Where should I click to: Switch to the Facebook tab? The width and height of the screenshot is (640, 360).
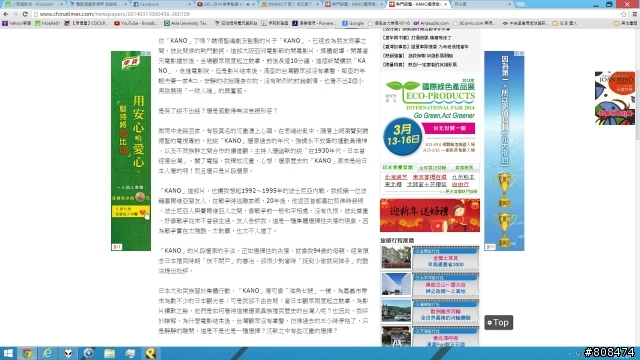pos(161,4)
